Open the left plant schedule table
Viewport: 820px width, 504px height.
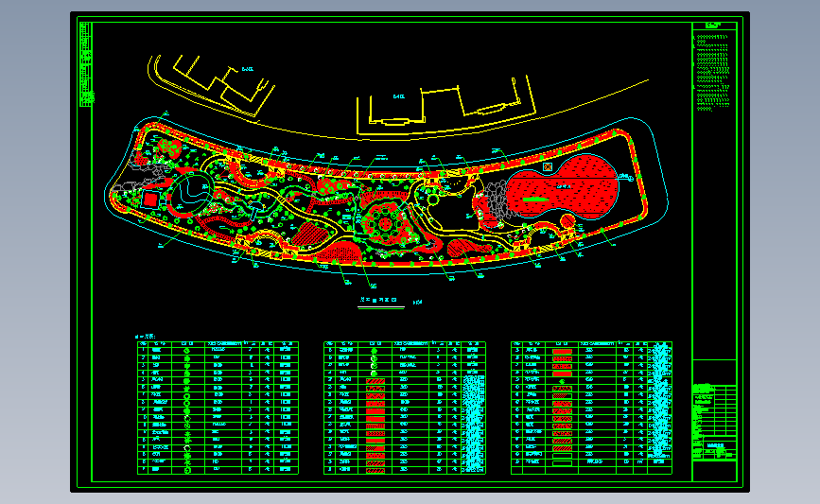218,408
